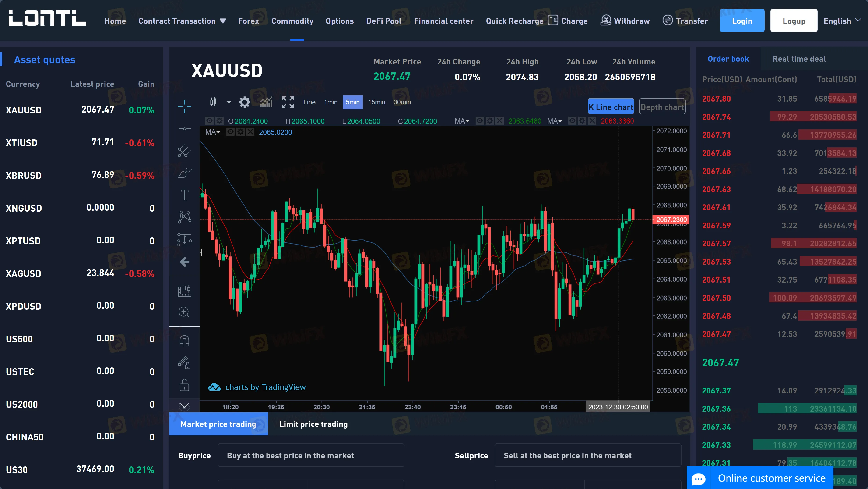Switch to Limit price trading tab
Viewport: 868px width, 489px height.
pyautogui.click(x=313, y=424)
